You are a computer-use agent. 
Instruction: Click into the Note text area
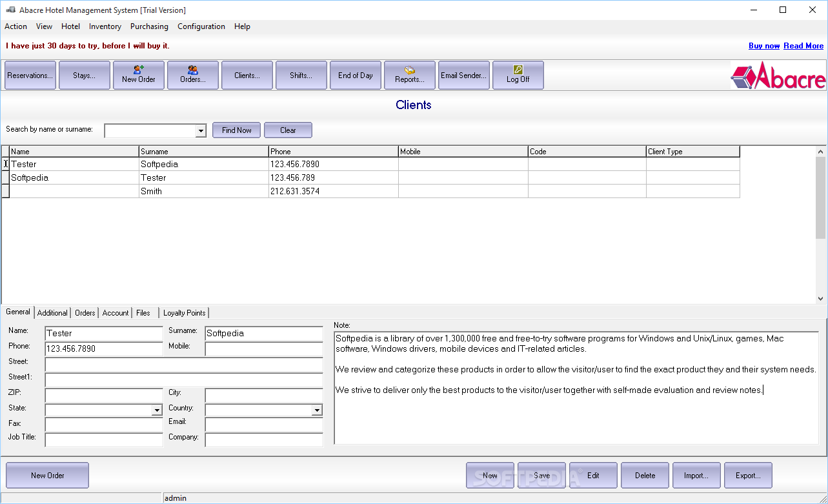(x=576, y=388)
